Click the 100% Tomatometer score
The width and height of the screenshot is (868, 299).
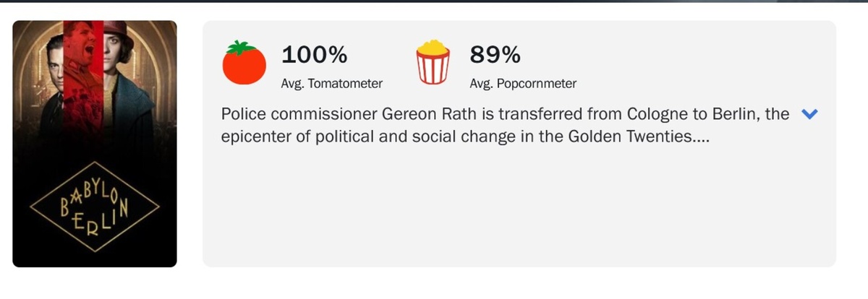[314, 54]
